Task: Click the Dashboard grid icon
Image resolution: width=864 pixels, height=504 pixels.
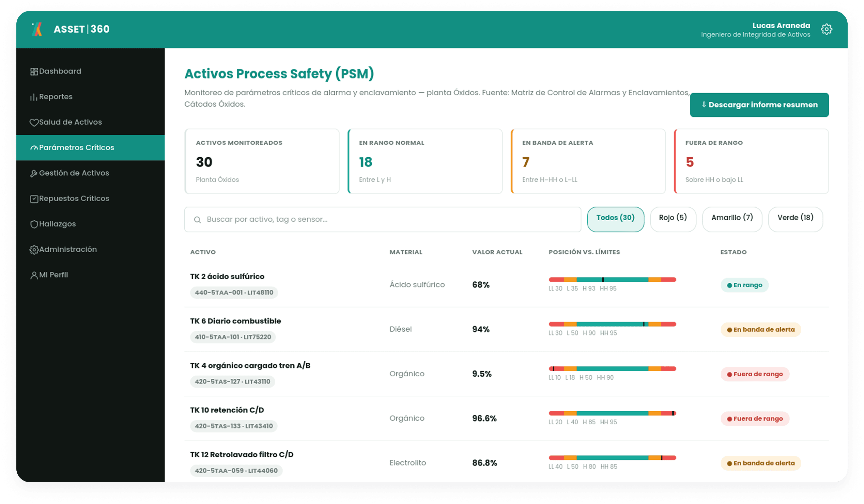Action: (34, 71)
